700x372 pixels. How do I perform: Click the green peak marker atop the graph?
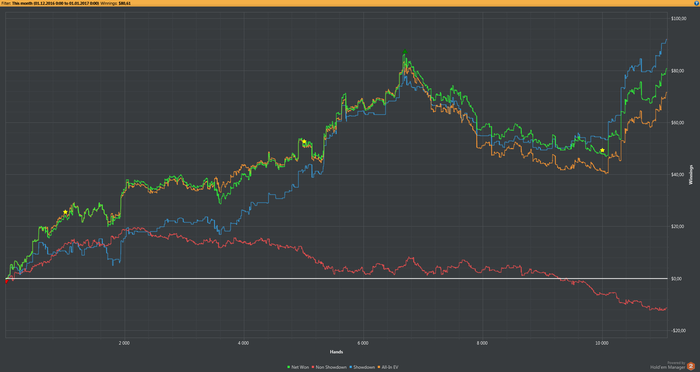(405, 52)
